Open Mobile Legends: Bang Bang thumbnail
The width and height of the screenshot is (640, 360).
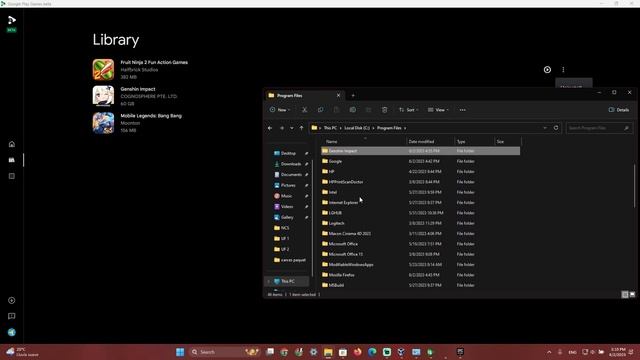click(x=103, y=123)
